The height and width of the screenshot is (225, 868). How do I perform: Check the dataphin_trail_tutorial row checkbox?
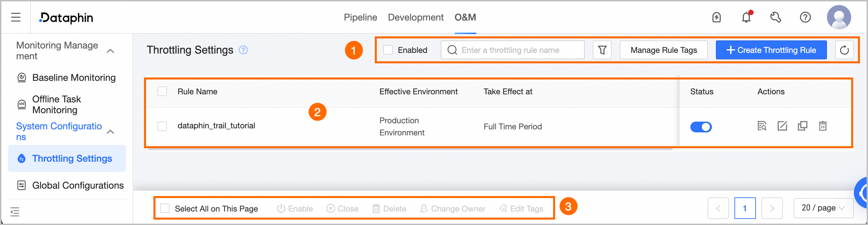coord(162,126)
